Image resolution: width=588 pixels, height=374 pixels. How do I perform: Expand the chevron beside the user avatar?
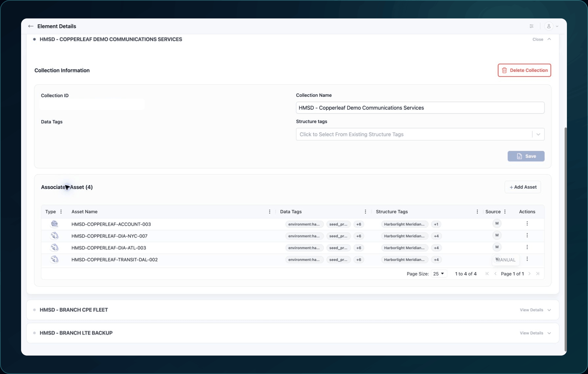[557, 26]
